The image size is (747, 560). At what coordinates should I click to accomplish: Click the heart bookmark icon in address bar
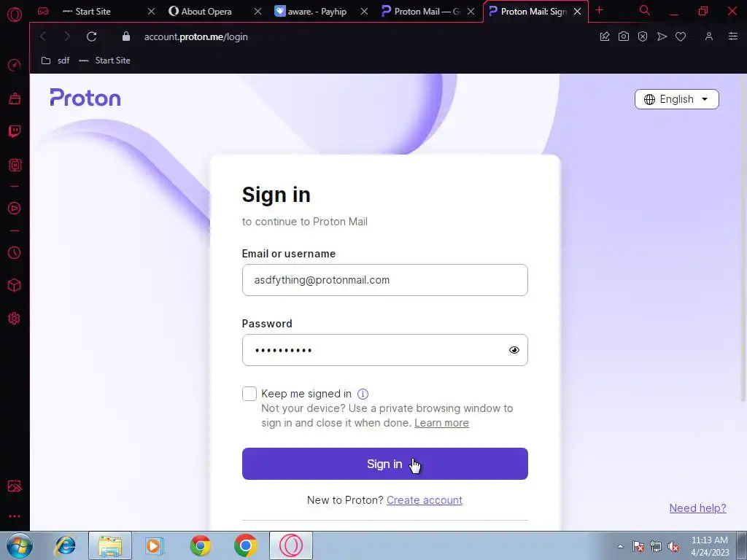(x=681, y=36)
